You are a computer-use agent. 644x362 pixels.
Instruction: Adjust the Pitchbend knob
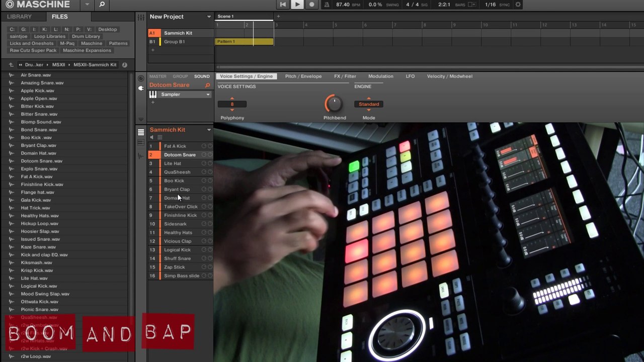[333, 104]
